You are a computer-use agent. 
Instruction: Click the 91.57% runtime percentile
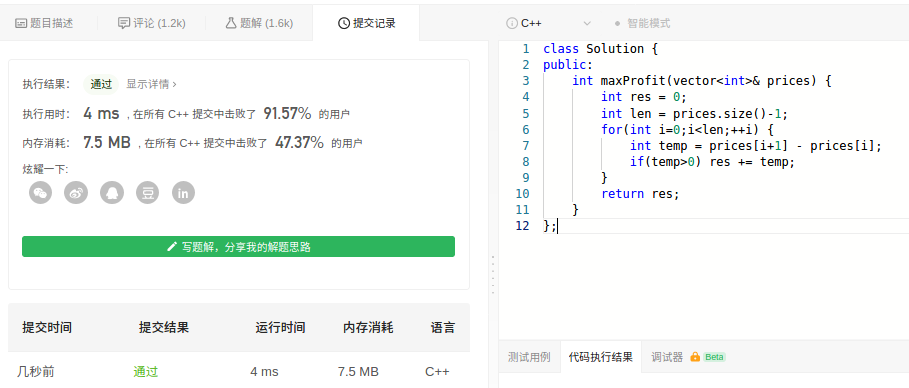[x=288, y=113]
